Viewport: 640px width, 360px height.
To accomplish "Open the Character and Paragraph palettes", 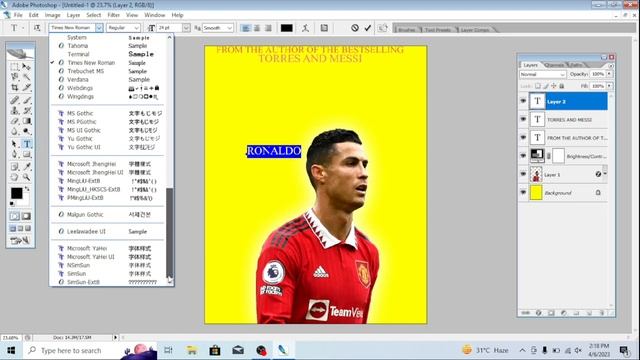I will click(x=324, y=28).
